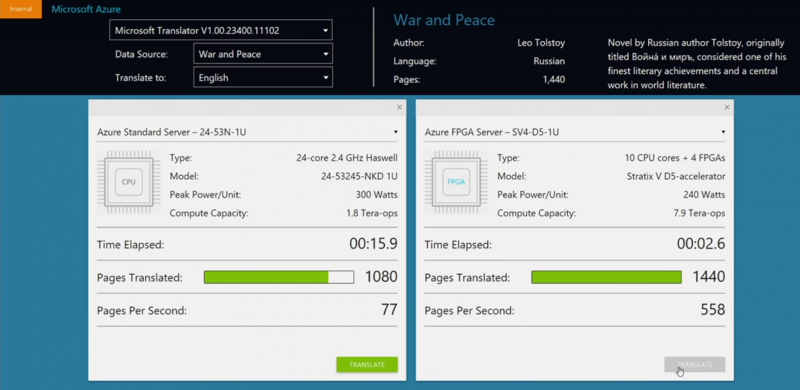Click the Translate to label
Viewport: 800px width, 390px height.
(140, 78)
